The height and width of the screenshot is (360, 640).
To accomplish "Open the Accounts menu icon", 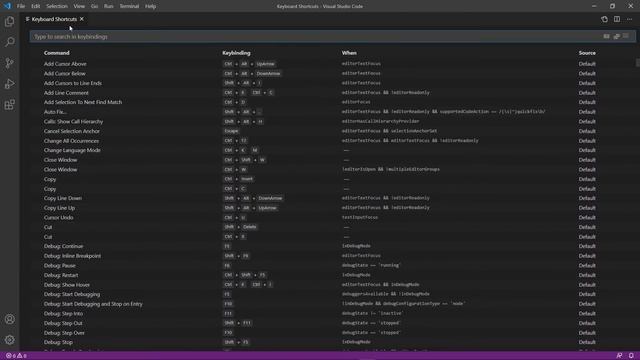I will pos(9,319).
